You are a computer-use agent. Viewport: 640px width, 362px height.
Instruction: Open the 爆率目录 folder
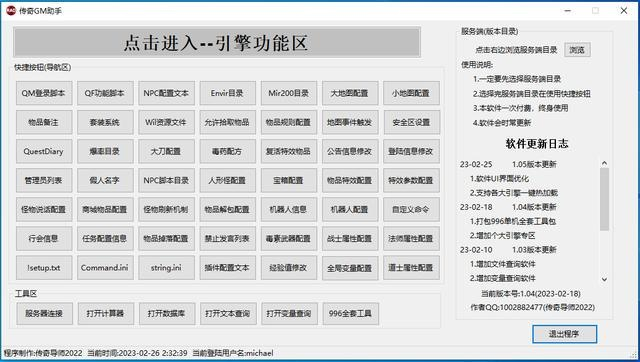[x=105, y=151]
